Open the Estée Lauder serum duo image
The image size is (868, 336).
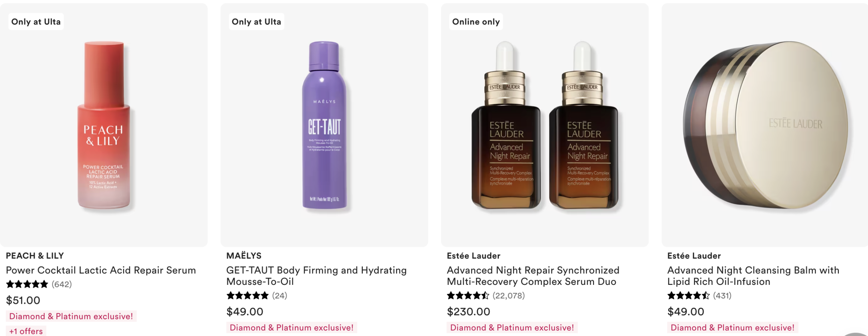(545, 125)
